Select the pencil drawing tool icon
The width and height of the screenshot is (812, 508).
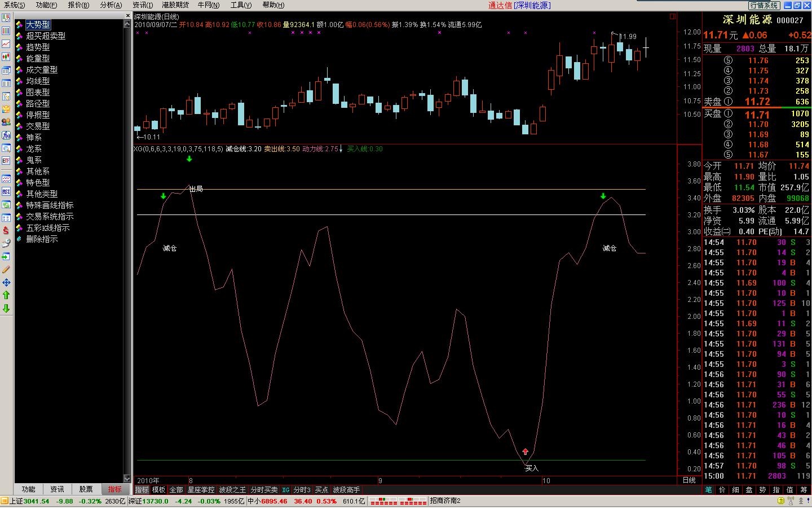pyautogui.click(x=6, y=269)
